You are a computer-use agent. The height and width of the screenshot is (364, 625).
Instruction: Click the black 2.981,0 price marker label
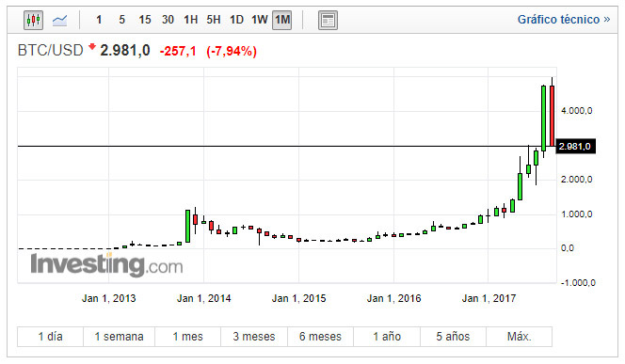point(575,147)
